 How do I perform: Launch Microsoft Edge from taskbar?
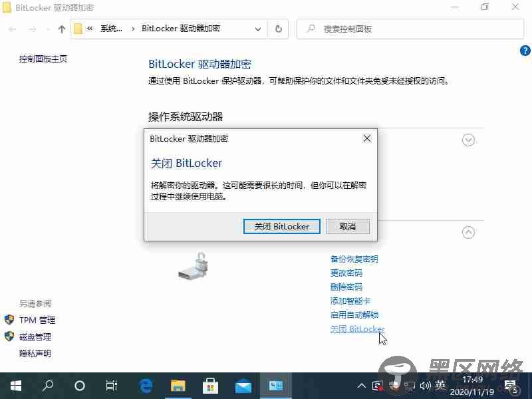tap(146, 386)
